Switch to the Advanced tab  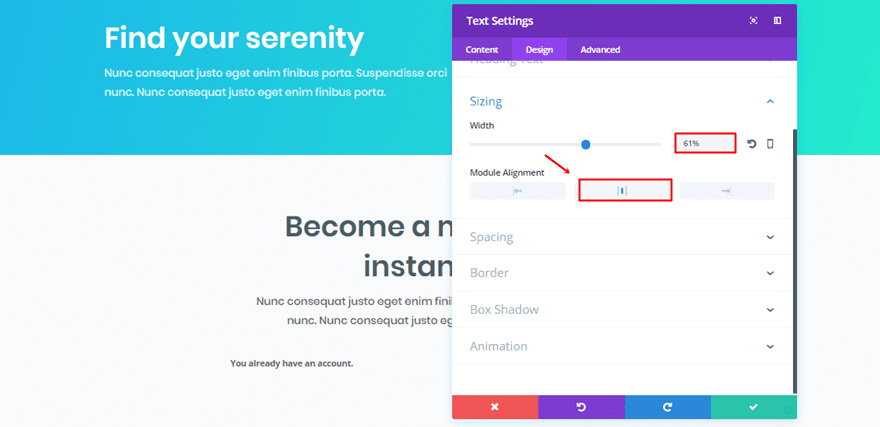pos(600,49)
